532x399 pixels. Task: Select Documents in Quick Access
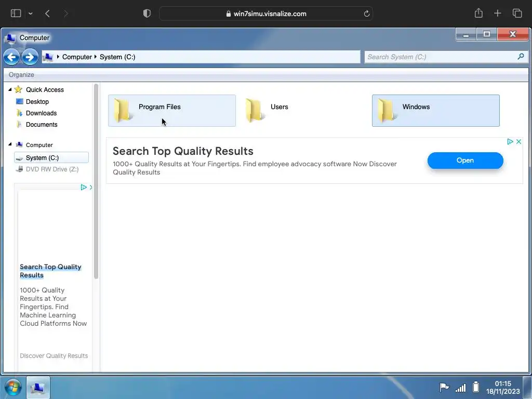[42, 125]
